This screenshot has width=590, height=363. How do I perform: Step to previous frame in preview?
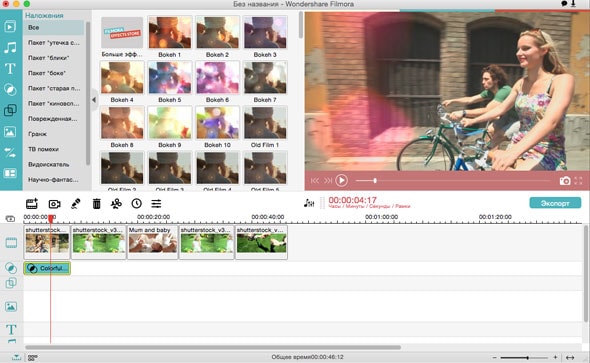315,181
